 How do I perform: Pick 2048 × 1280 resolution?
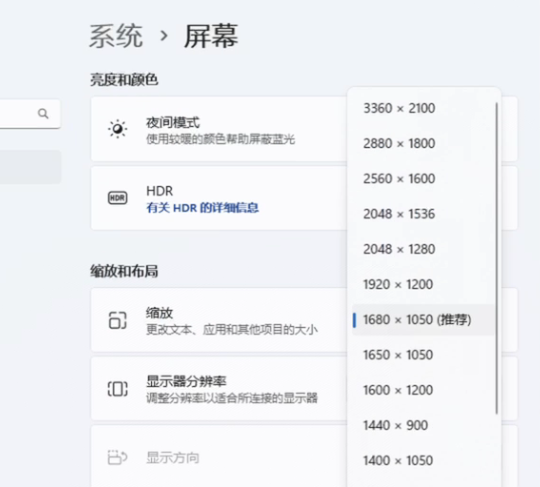(x=423, y=249)
